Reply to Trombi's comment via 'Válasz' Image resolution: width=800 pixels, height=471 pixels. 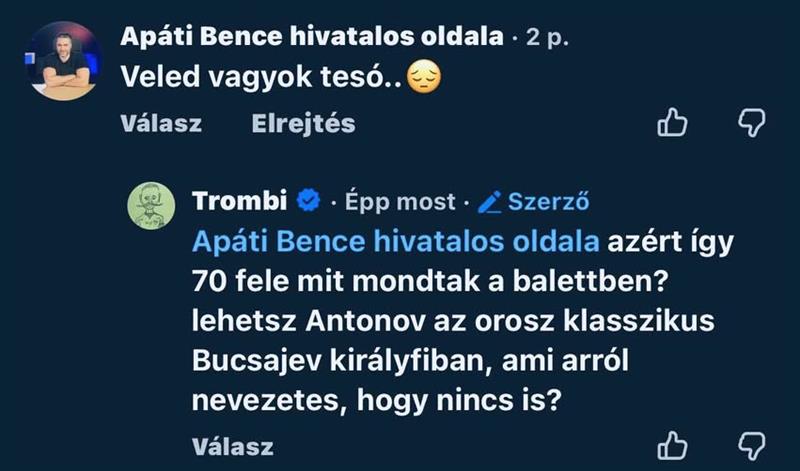click(232, 446)
